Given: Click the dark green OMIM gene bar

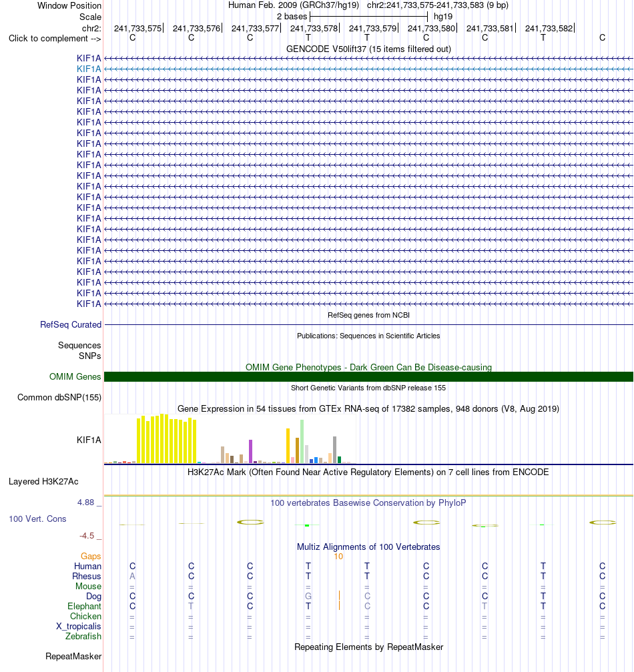Looking at the screenshot, I should point(368,377).
